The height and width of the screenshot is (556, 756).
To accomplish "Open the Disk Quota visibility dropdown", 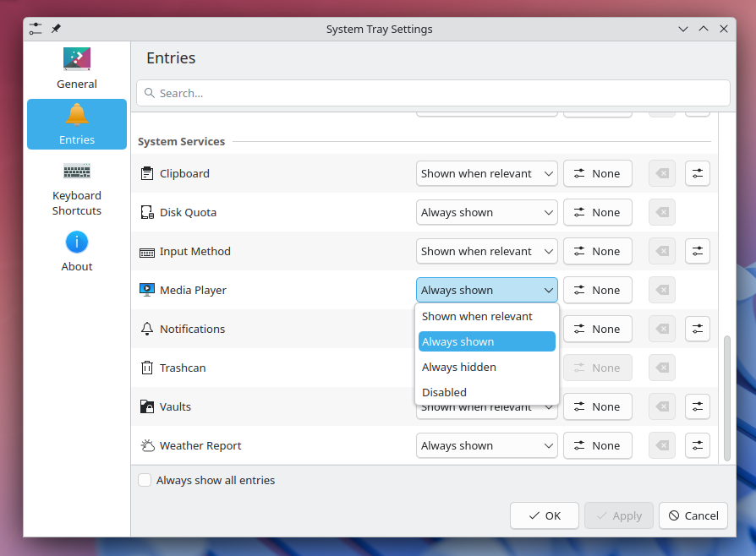I will (x=487, y=212).
